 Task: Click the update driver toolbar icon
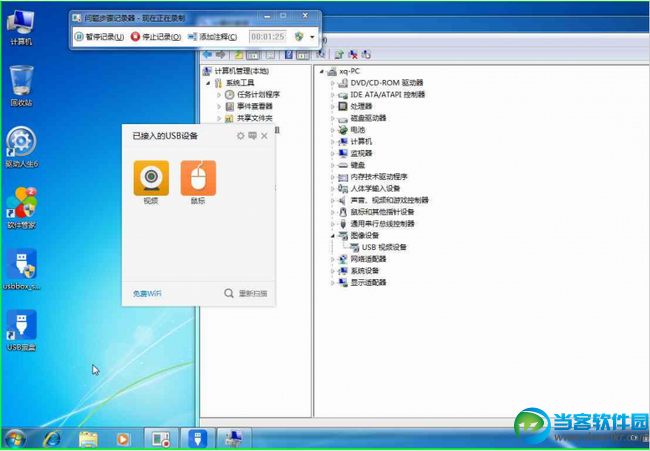pyautogui.click(x=340, y=54)
